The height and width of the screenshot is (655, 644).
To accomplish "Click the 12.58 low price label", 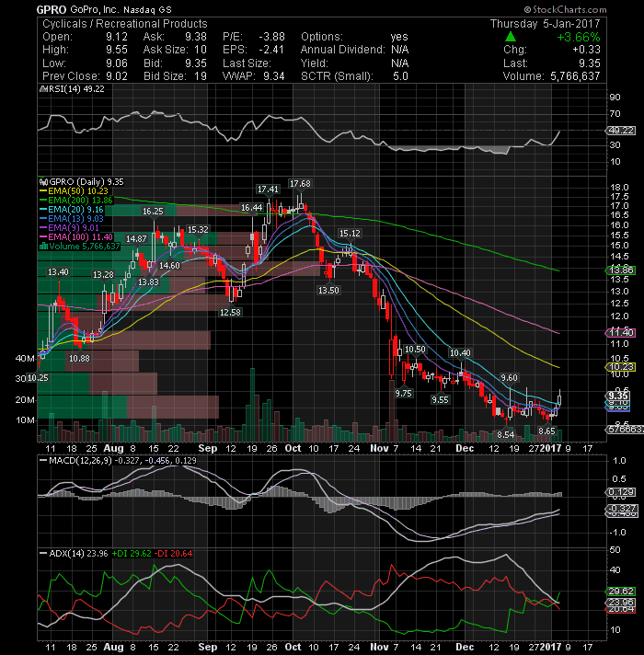I will click(x=230, y=312).
